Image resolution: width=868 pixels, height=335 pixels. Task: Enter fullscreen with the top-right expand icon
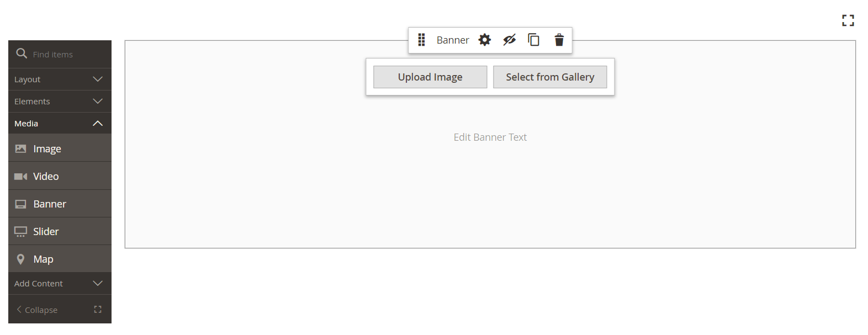(x=848, y=20)
